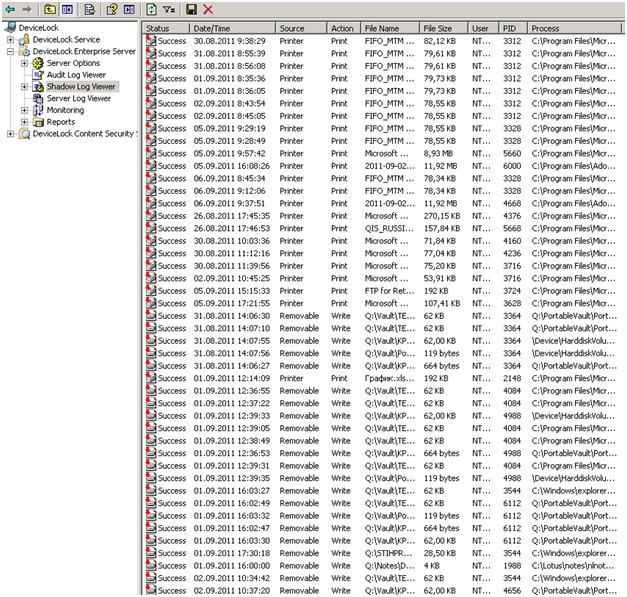Expand the Server Options node
Screen dimensions: 627x597
(x=24, y=63)
